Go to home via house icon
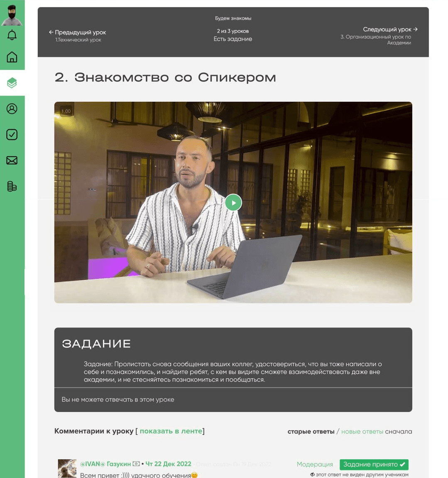 pyautogui.click(x=12, y=57)
